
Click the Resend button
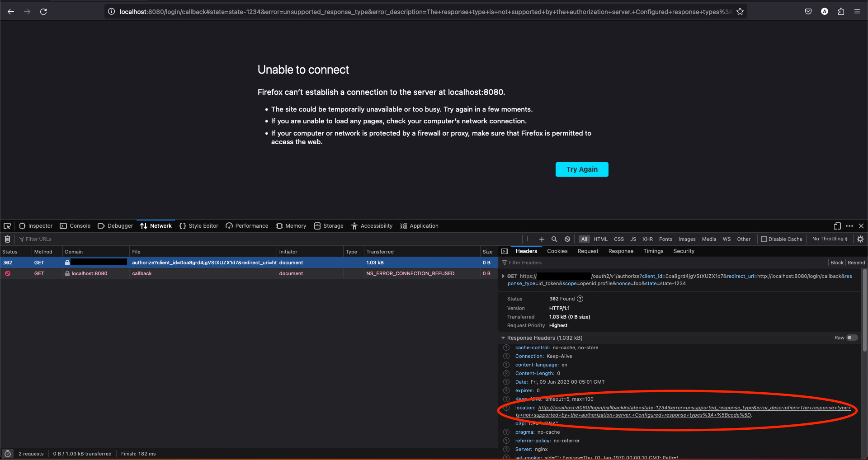point(856,263)
